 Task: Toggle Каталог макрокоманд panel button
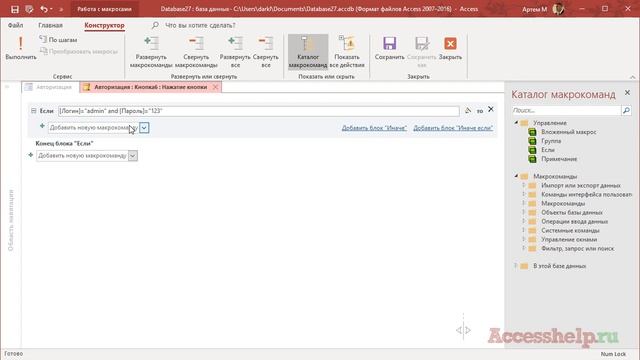click(308, 52)
